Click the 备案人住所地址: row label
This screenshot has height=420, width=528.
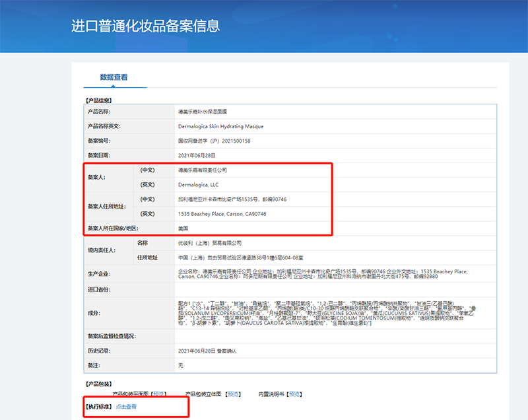pyautogui.click(x=107, y=207)
